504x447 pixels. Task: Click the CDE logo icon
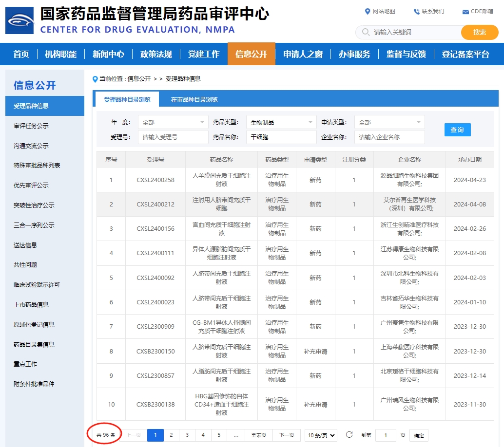pyautogui.click(x=19, y=20)
